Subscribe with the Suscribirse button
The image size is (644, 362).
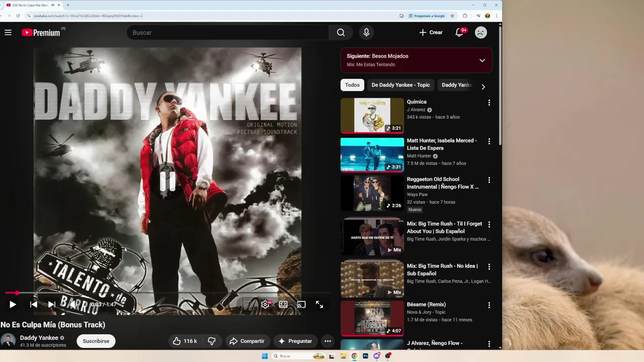coord(96,341)
